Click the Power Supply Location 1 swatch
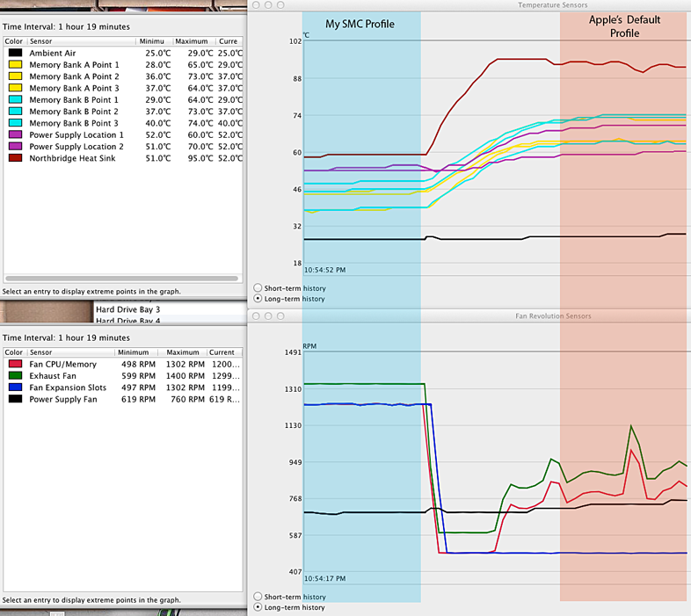The image size is (691, 616). 16,134
